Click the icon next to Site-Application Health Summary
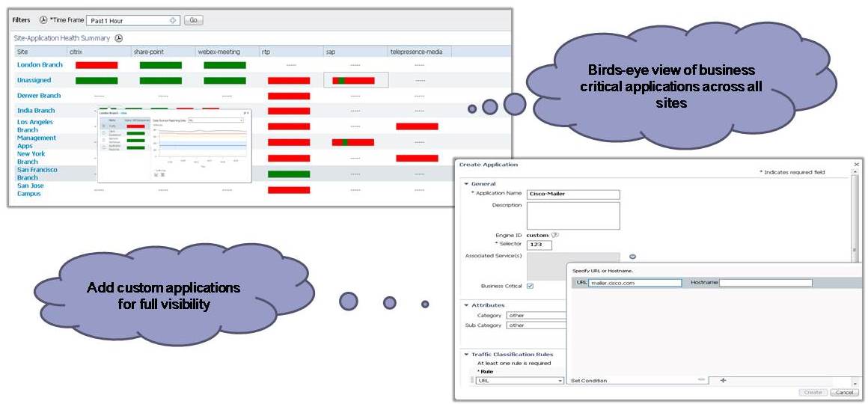The width and height of the screenshot is (868, 404). [x=118, y=38]
